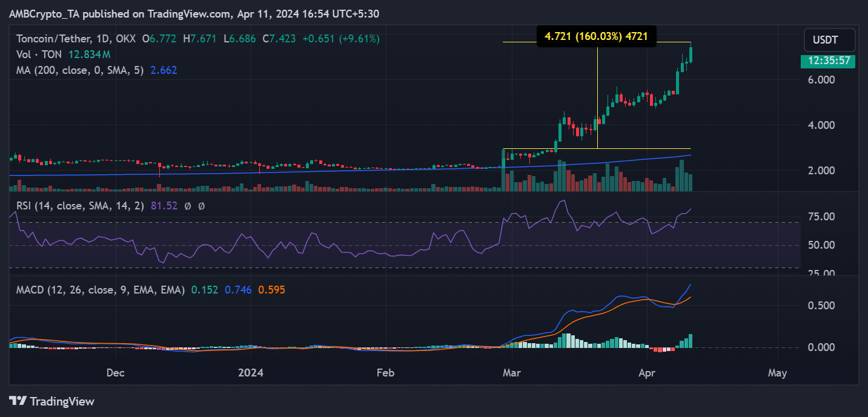The image size is (868, 417).
Task: Click the Apr label on the time axis
Action: pyautogui.click(x=647, y=373)
